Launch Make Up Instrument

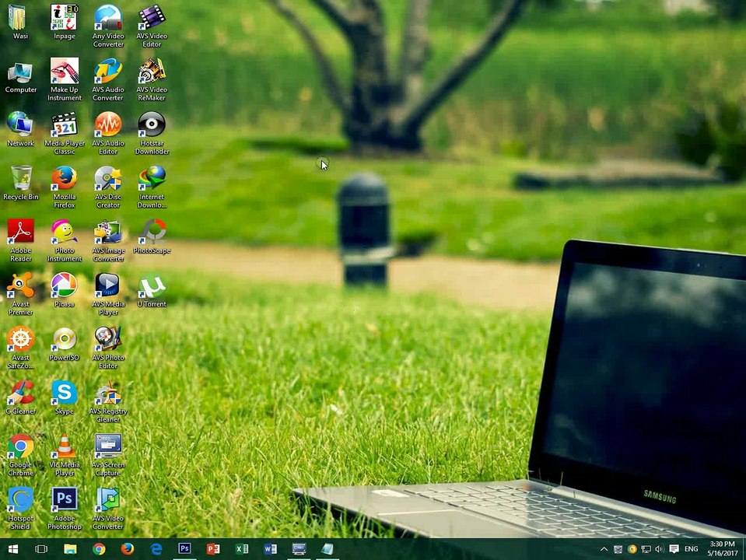65,80
